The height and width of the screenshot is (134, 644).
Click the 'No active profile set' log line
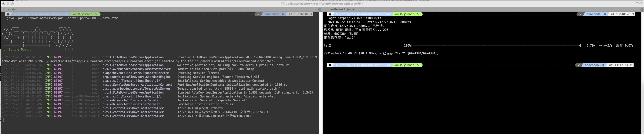pyautogui.click(x=233, y=65)
